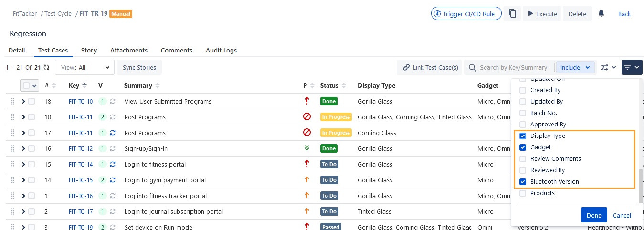Select the Test Cases tab
The width and height of the screenshot is (644, 230).
(53, 50)
